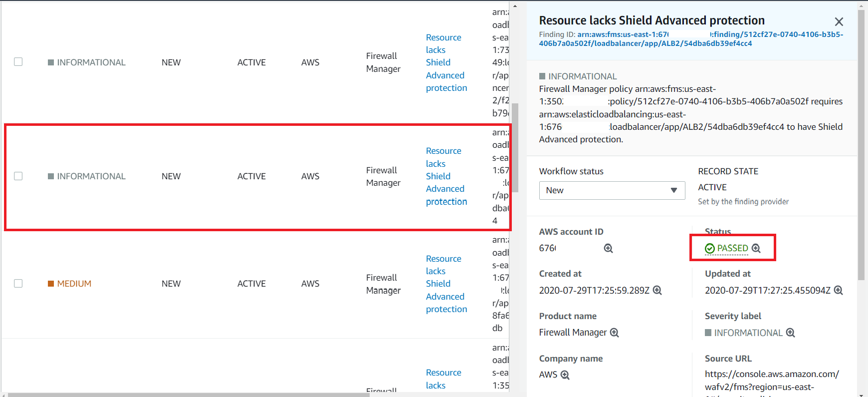
Task: Click the zoom icon next to AWS account ID
Action: pos(608,248)
